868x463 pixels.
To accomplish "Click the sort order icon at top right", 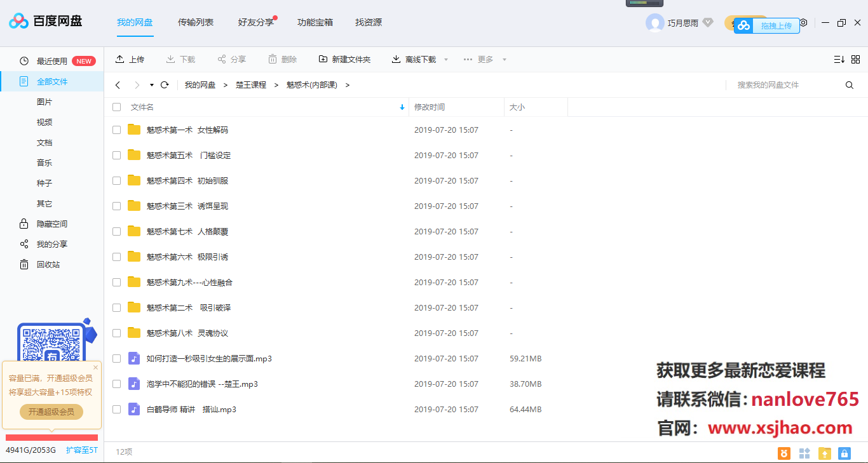I will pyautogui.click(x=839, y=59).
